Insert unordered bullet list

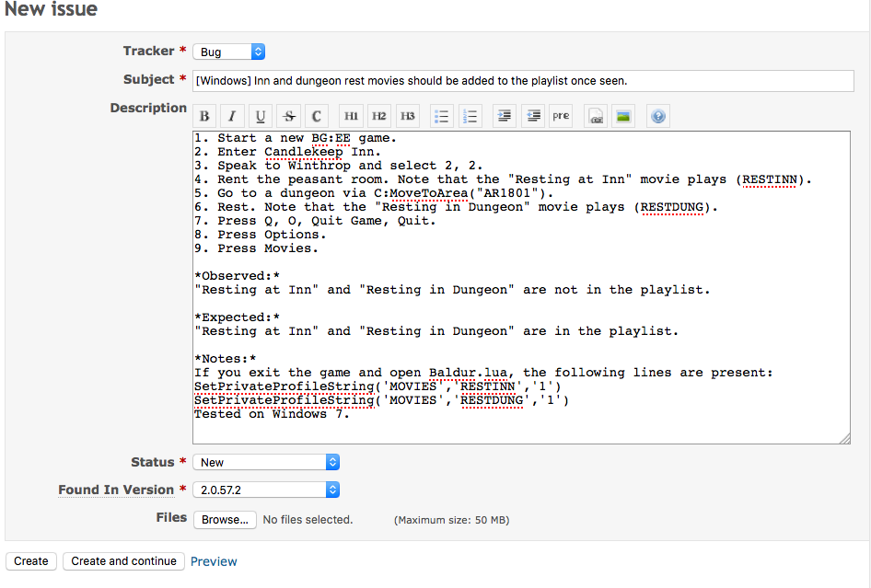[442, 116]
